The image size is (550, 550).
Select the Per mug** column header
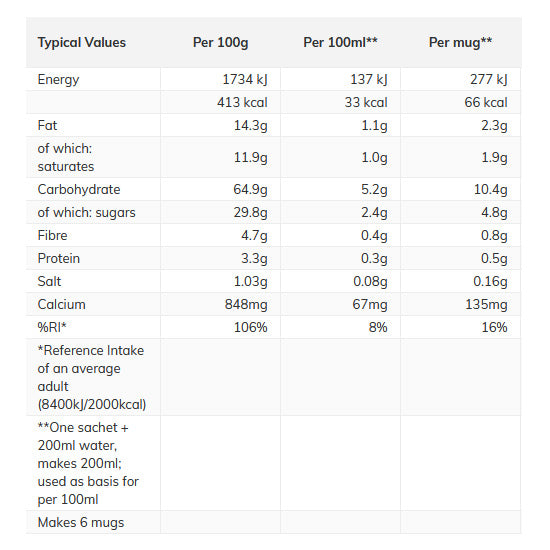coord(460,43)
